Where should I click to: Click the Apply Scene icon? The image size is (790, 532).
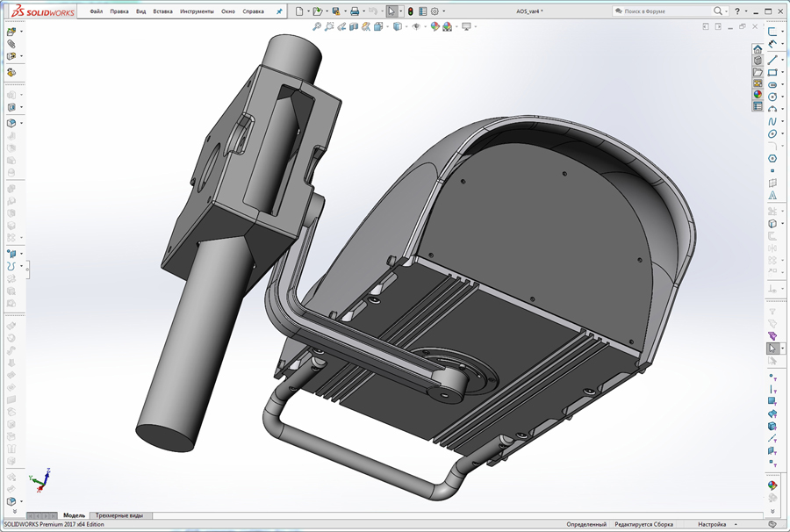coord(447,26)
